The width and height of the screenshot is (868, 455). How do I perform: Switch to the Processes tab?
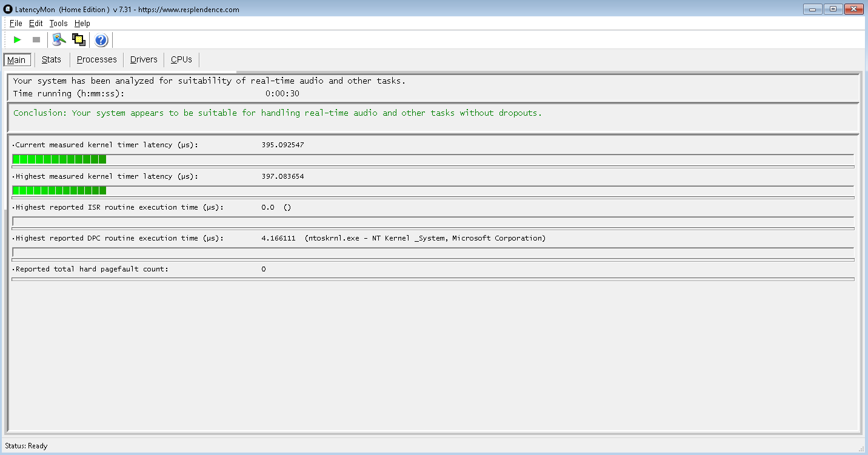pyautogui.click(x=96, y=59)
